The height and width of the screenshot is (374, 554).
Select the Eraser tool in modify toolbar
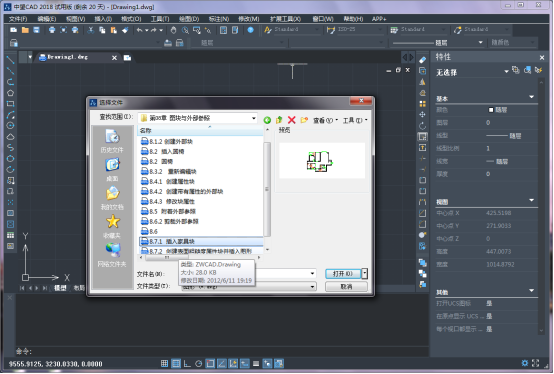pos(423,60)
